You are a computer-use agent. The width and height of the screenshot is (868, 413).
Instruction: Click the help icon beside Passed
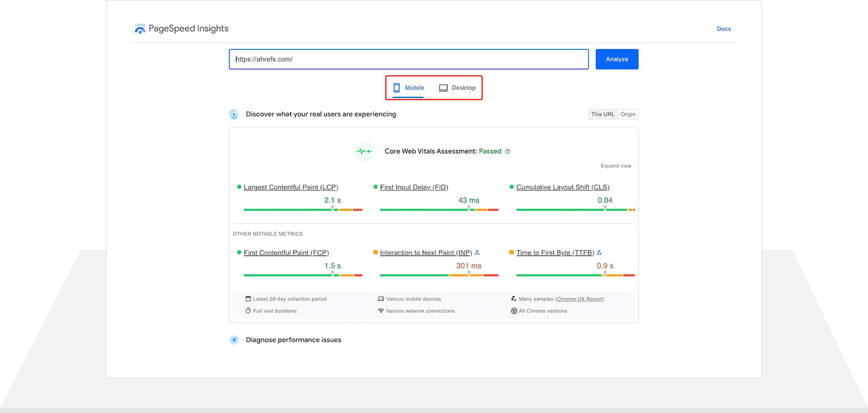[508, 151]
